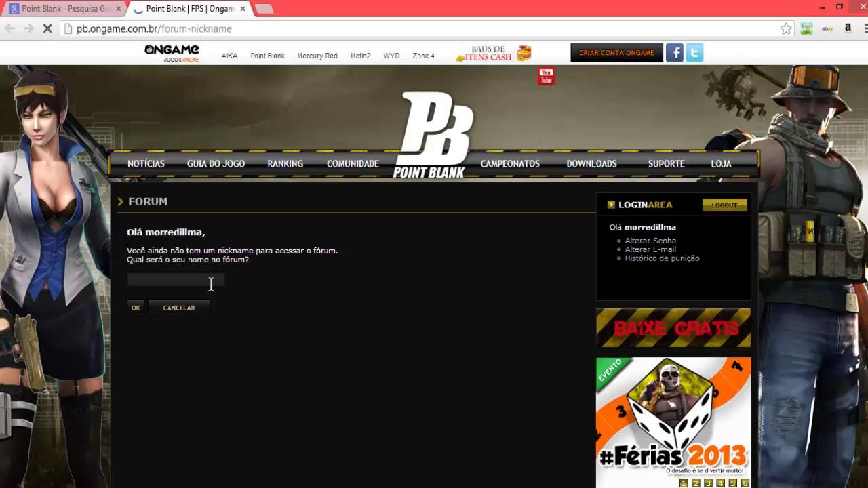Click the green extension icon beside the star
Screen dimensions: 868x488
[x=806, y=28]
